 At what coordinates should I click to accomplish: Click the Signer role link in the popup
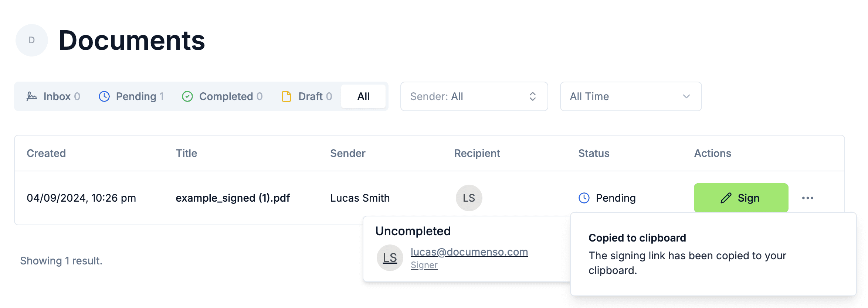(x=424, y=265)
